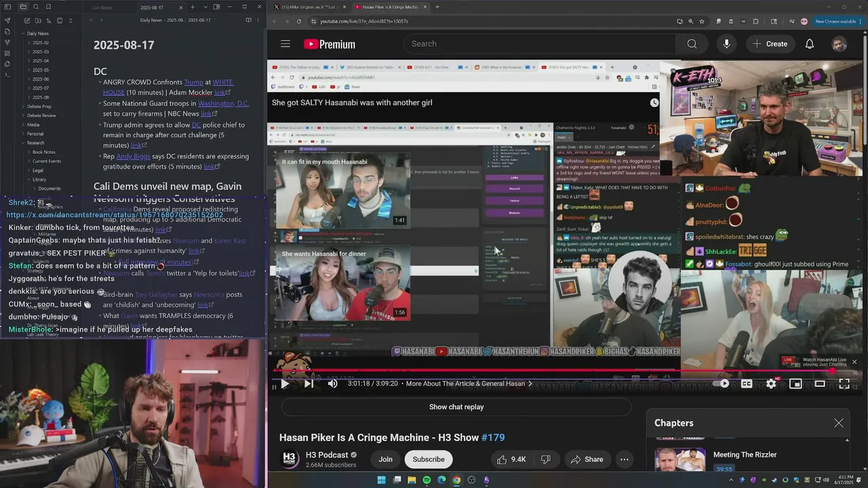Open chapter 'More About The Article & General Hasan'
The image size is (868, 488).
point(469,384)
